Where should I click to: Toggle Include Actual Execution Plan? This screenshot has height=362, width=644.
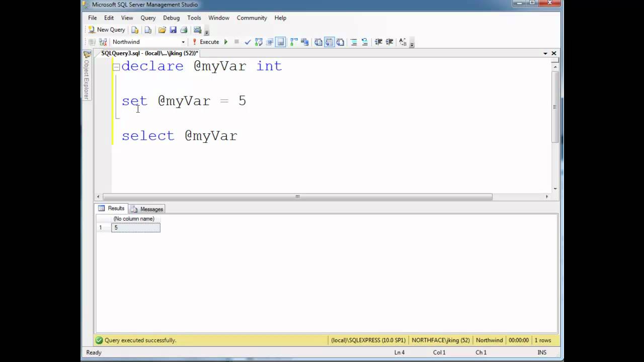tap(294, 42)
